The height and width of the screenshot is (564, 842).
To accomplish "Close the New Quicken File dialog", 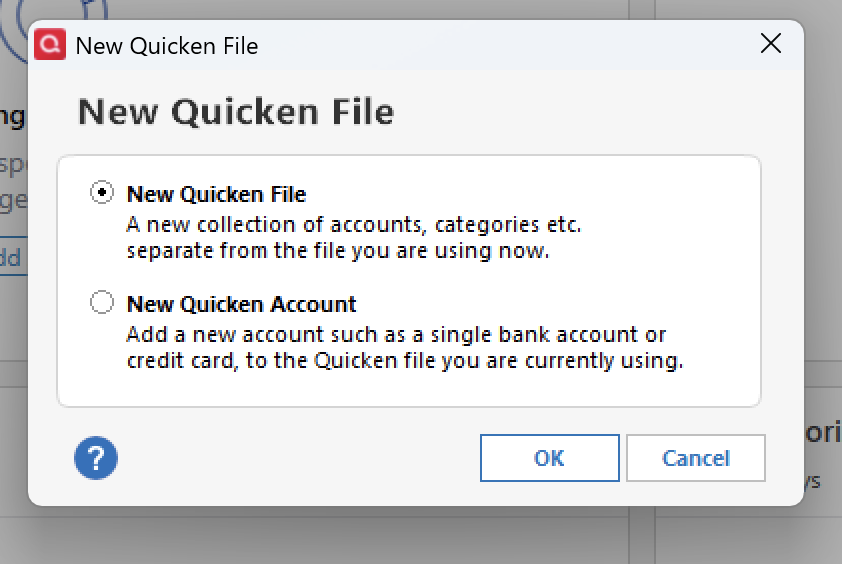I will (770, 44).
